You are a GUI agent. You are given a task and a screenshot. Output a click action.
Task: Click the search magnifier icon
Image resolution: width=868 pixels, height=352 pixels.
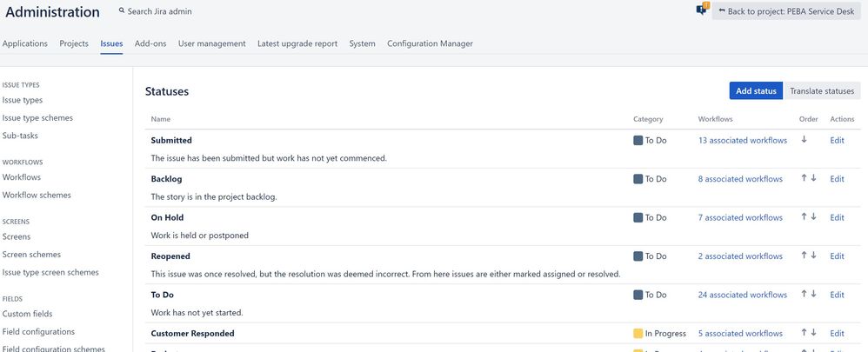tap(122, 10)
